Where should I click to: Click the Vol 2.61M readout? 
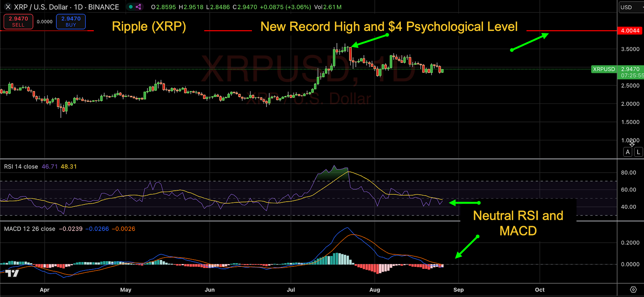pyautogui.click(x=328, y=7)
